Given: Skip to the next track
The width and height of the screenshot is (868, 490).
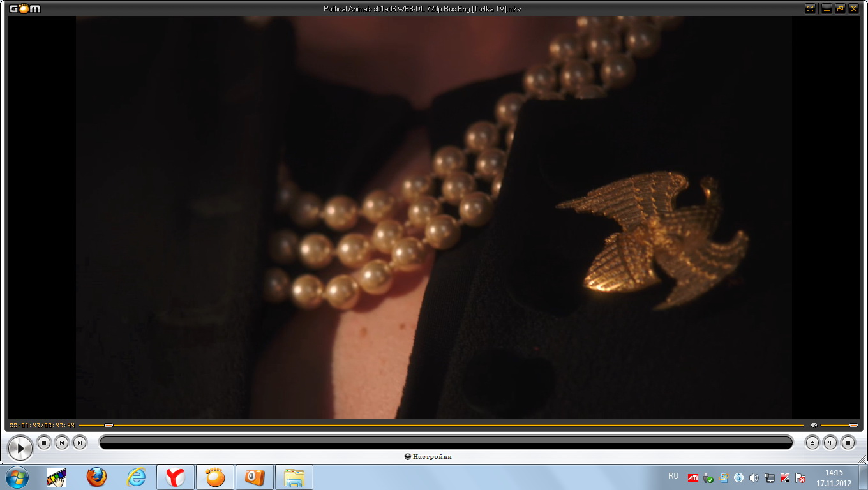Looking at the screenshot, I should tap(79, 442).
